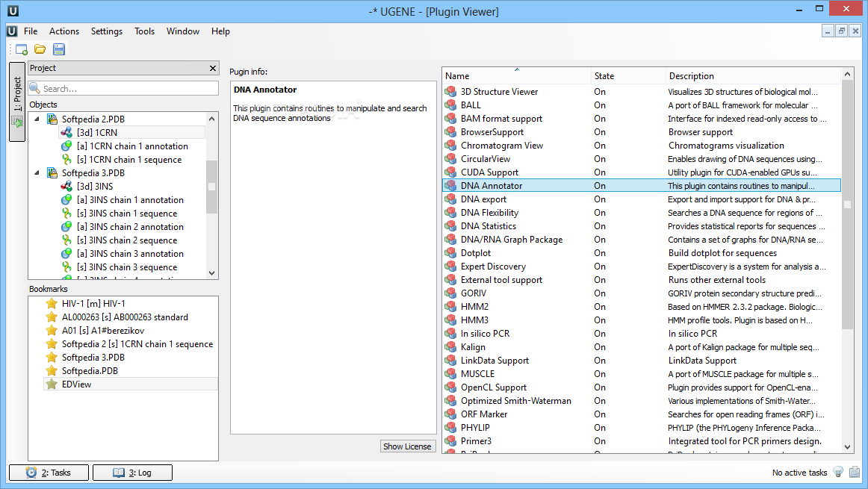Restore the inner Plugin Viewer sub-window

[x=841, y=31]
